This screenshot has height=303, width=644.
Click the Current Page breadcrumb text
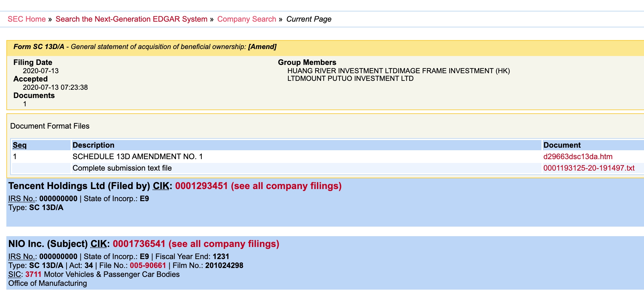[309, 19]
